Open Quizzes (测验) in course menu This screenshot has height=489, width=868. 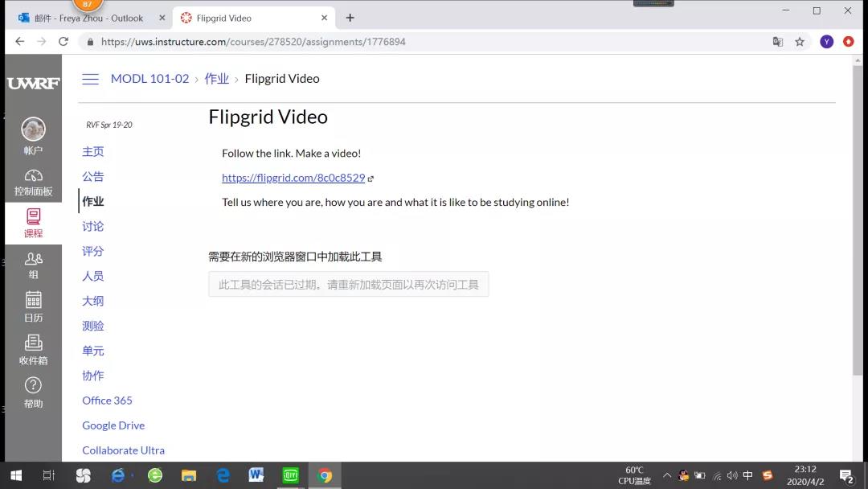pyautogui.click(x=93, y=326)
